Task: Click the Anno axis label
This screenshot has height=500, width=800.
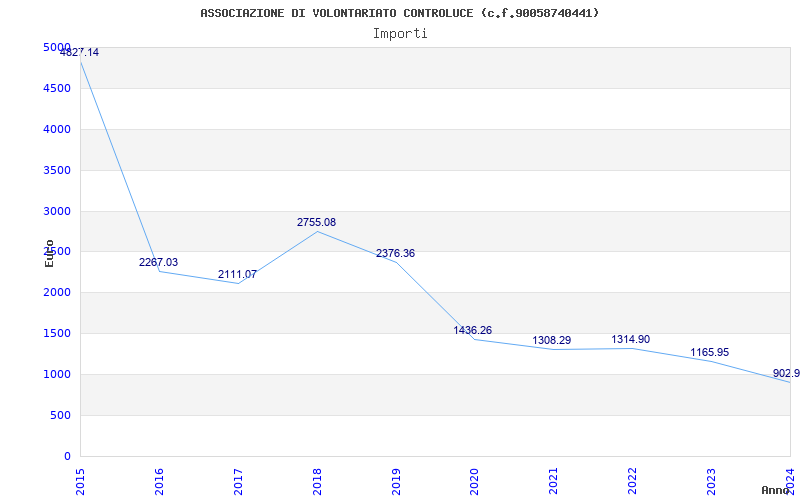Action: click(775, 490)
